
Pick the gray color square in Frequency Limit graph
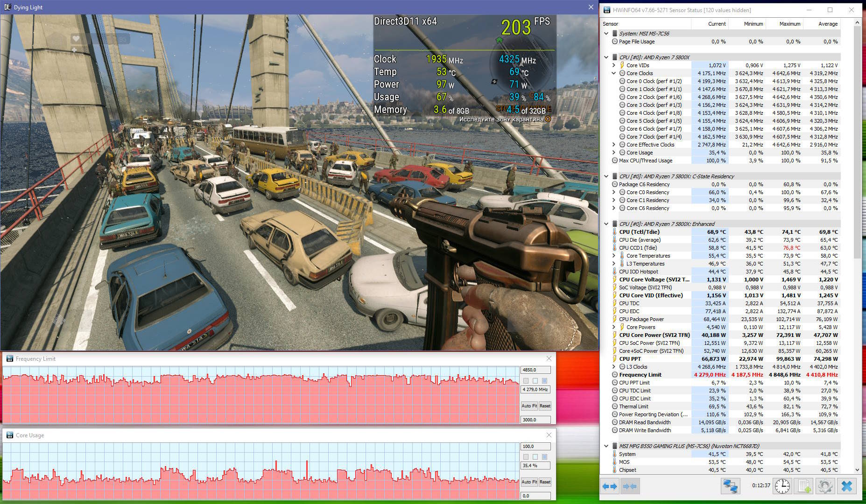(526, 381)
